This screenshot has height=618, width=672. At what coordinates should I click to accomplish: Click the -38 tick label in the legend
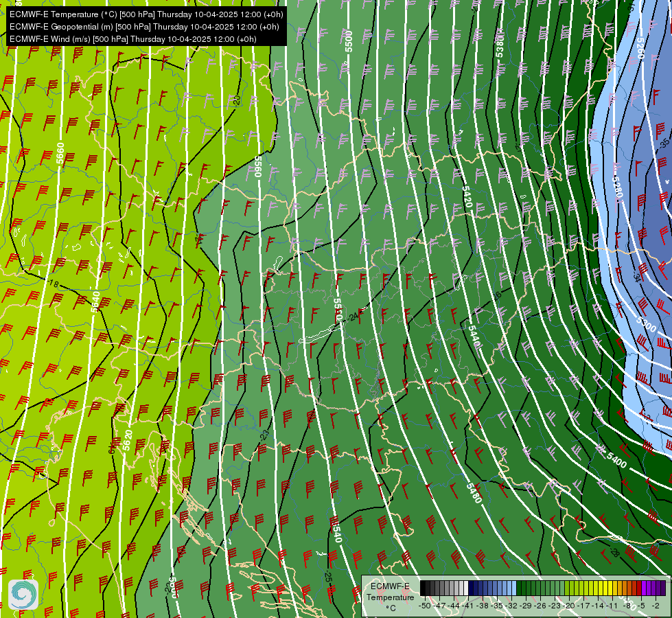(483, 605)
